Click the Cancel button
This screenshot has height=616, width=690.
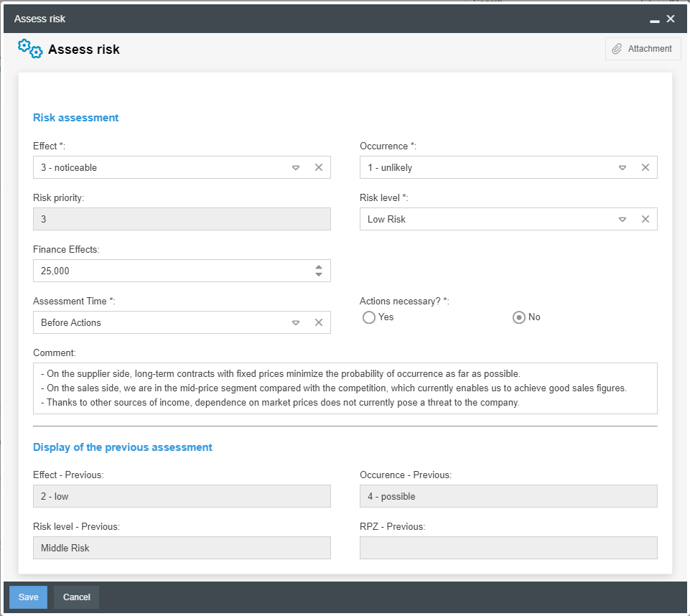click(x=76, y=597)
